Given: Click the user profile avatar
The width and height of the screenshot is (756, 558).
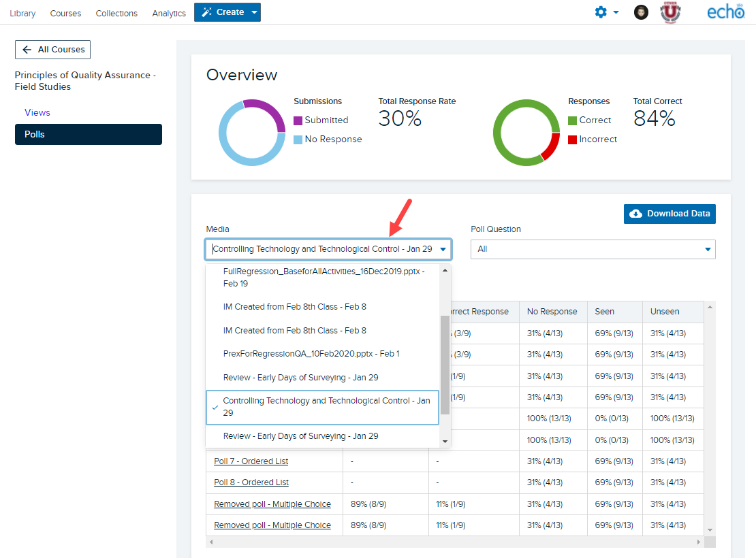Looking at the screenshot, I should pyautogui.click(x=641, y=12).
